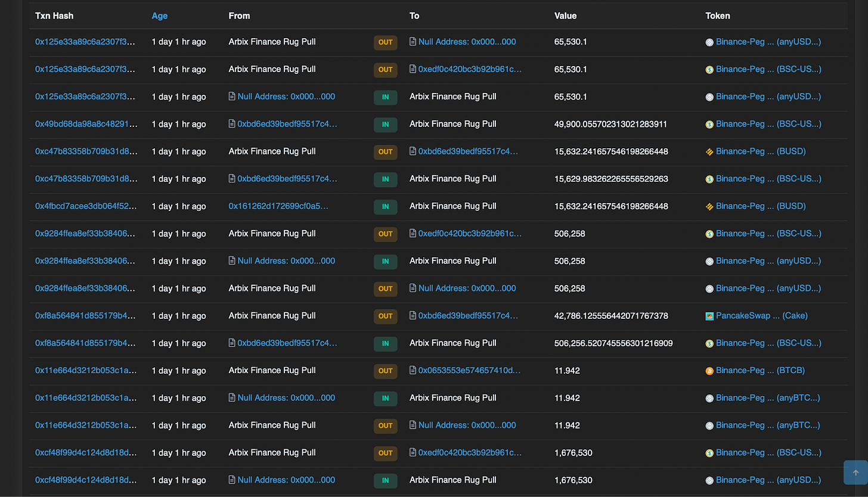Click contract icon beside 0xedf0c420 in 506,258 row
Viewport: 868px width, 497px height.
click(413, 234)
